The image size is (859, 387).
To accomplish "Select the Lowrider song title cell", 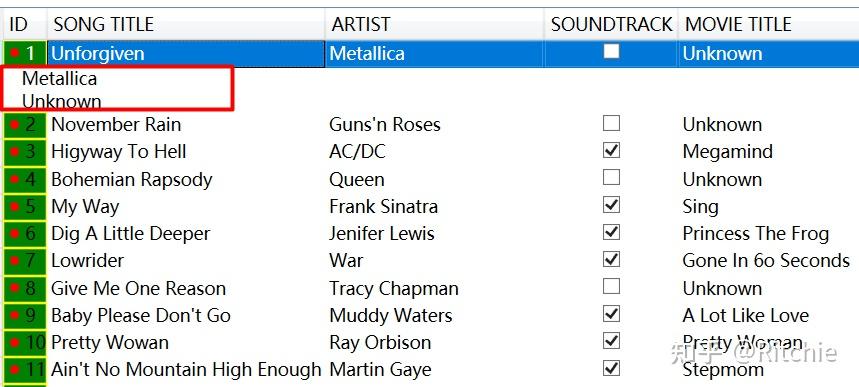I will 88,261.
